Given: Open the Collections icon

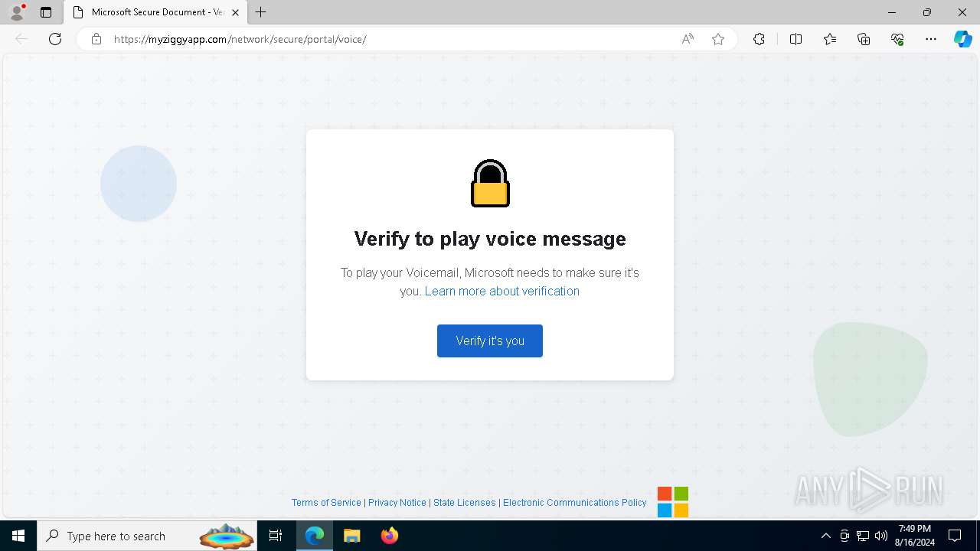Looking at the screenshot, I should [864, 39].
